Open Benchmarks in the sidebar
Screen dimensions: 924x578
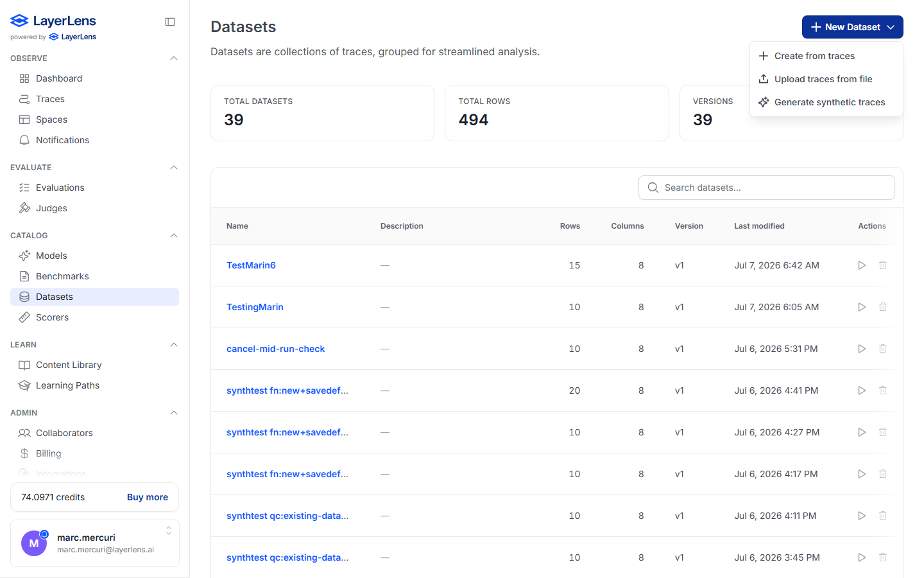click(94, 276)
